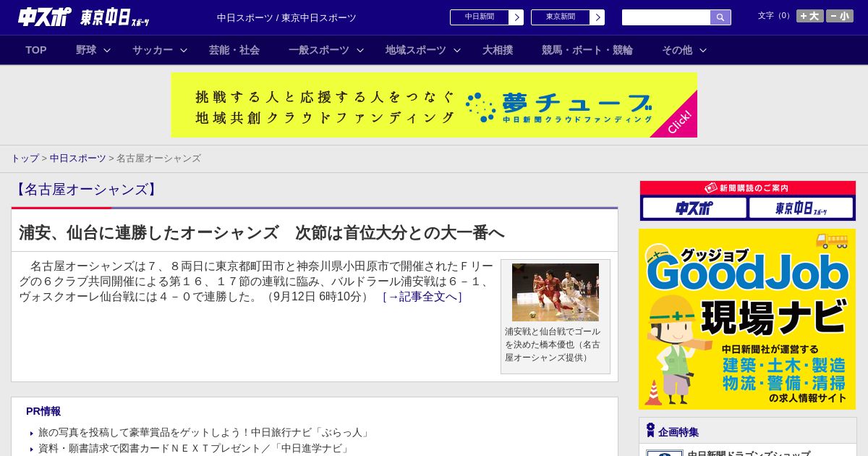Click 中スポ subscription button in sidebar
The image size is (868, 456).
pyautogui.click(x=694, y=208)
